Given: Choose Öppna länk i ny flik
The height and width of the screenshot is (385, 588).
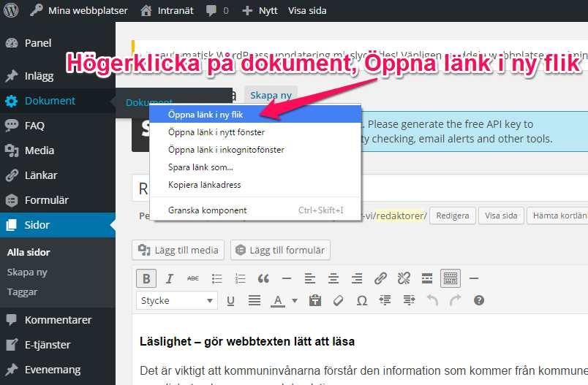Looking at the screenshot, I should pos(255,114).
